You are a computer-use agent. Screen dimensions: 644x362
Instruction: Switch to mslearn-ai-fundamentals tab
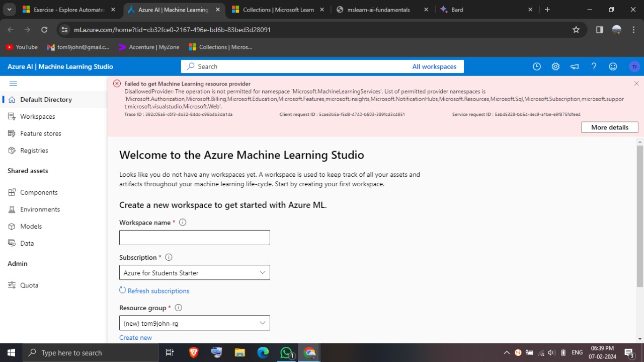(x=382, y=10)
